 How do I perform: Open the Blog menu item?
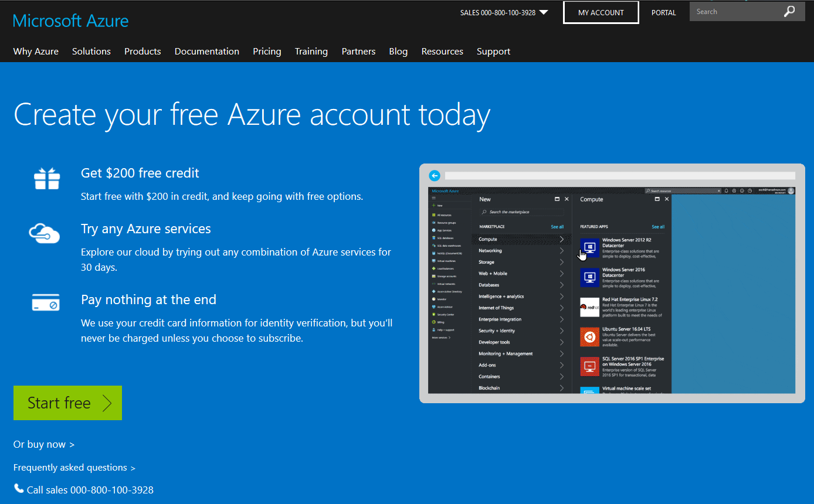coord(398,52)
